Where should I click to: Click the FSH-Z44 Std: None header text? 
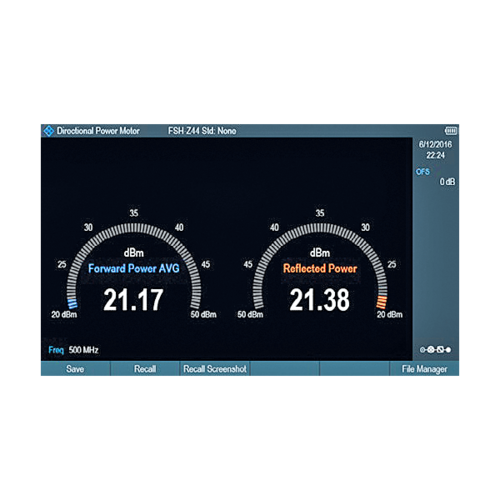point(202,131)
